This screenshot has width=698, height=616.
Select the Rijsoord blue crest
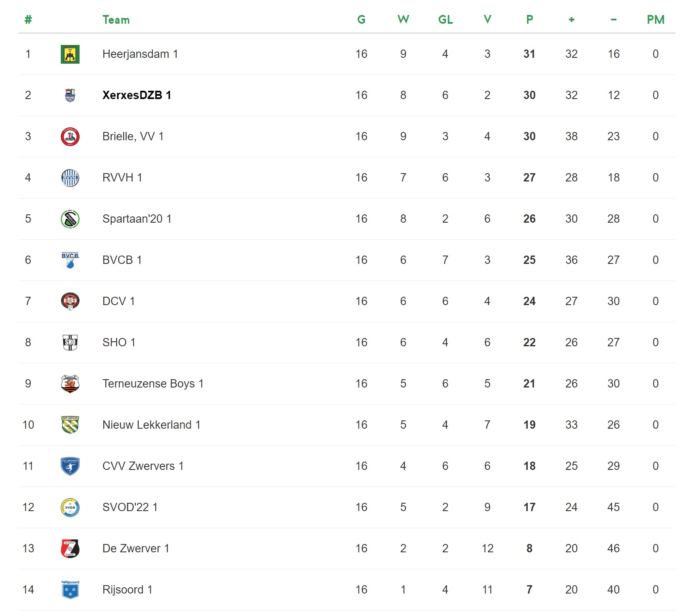[x=70, y=589]
